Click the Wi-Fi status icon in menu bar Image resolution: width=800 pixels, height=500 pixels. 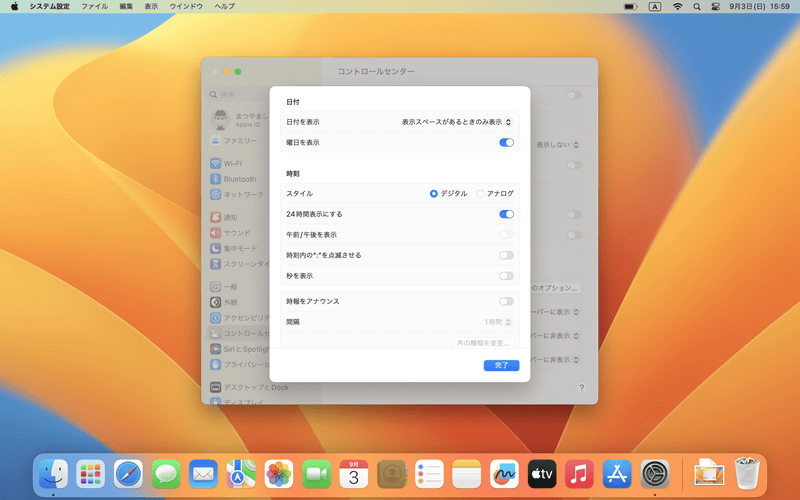coord(677,7)
